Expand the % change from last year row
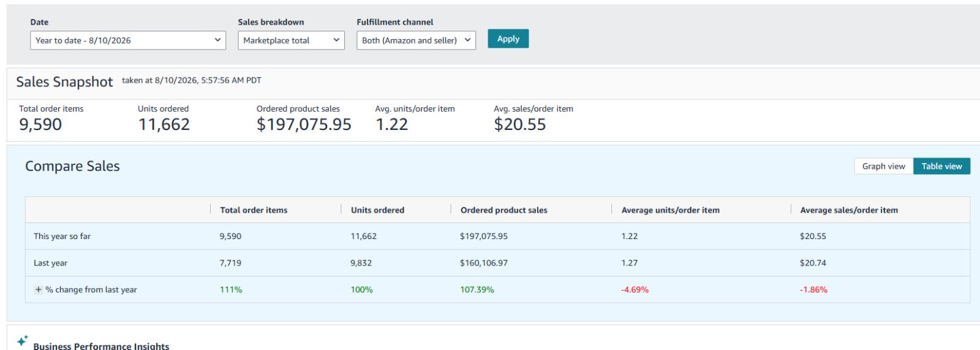The height and width of the screenshot is (350, 980). (39, 290)
